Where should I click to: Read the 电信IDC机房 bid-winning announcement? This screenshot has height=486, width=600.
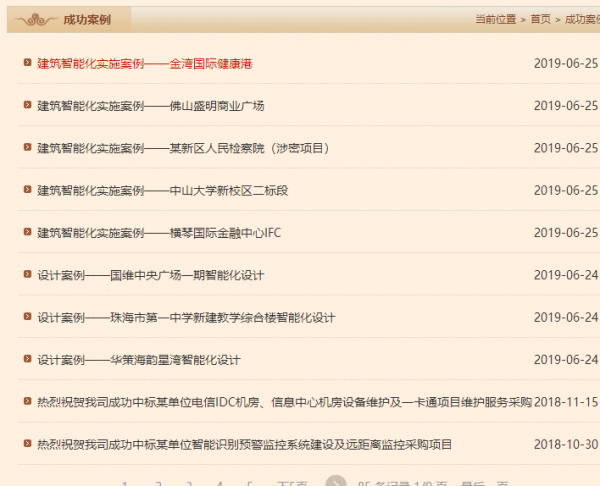284,402
